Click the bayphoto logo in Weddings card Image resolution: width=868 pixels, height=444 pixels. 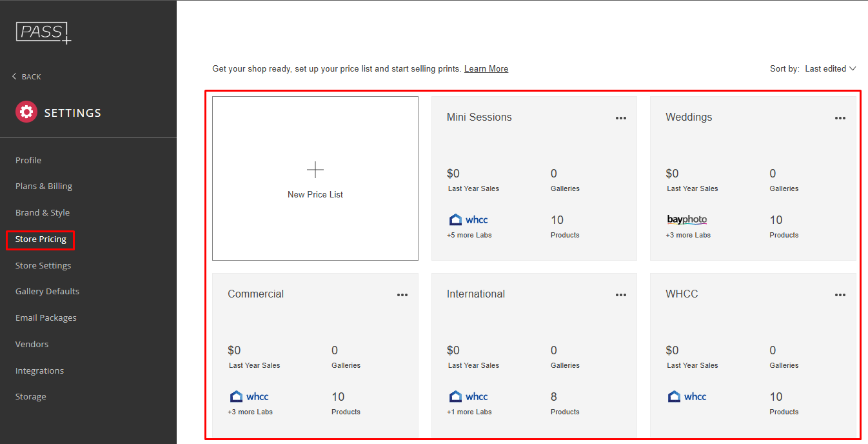coord(687,220)
